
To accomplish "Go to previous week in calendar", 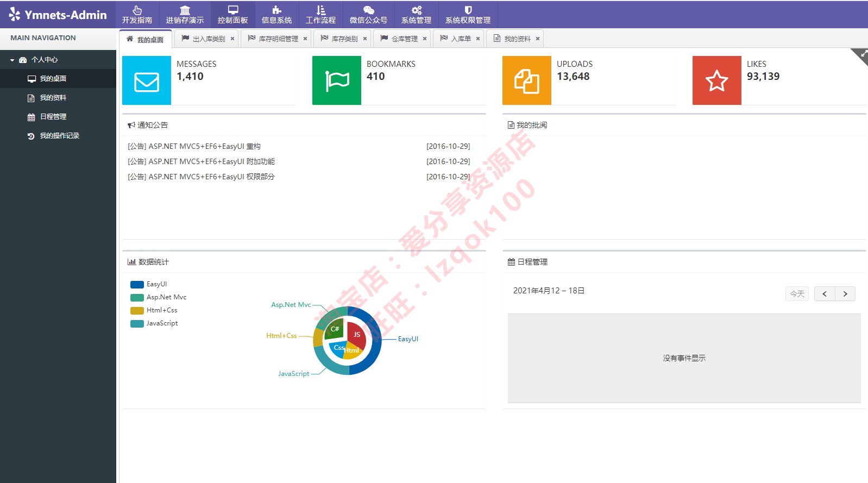I will (825, 294).
